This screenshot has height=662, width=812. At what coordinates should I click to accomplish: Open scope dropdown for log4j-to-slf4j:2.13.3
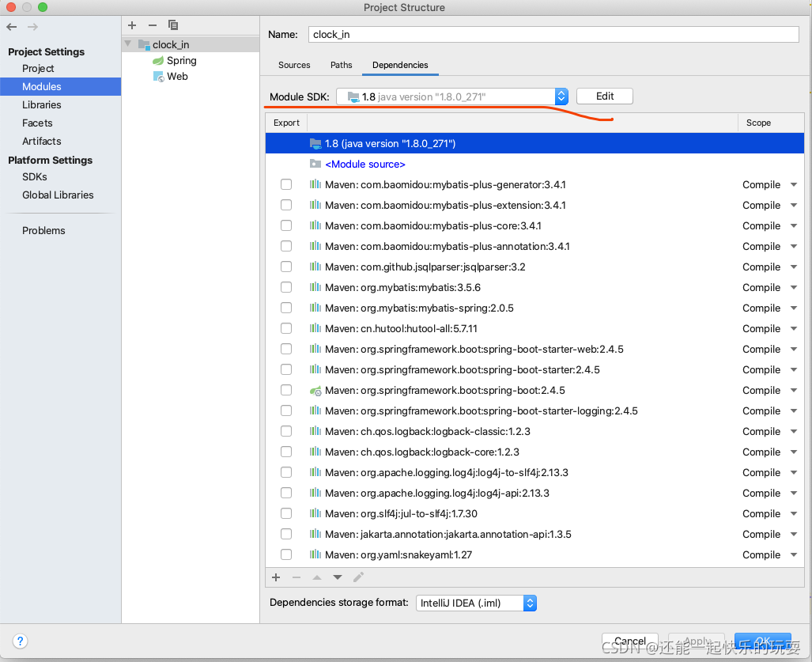pos(793,473)
